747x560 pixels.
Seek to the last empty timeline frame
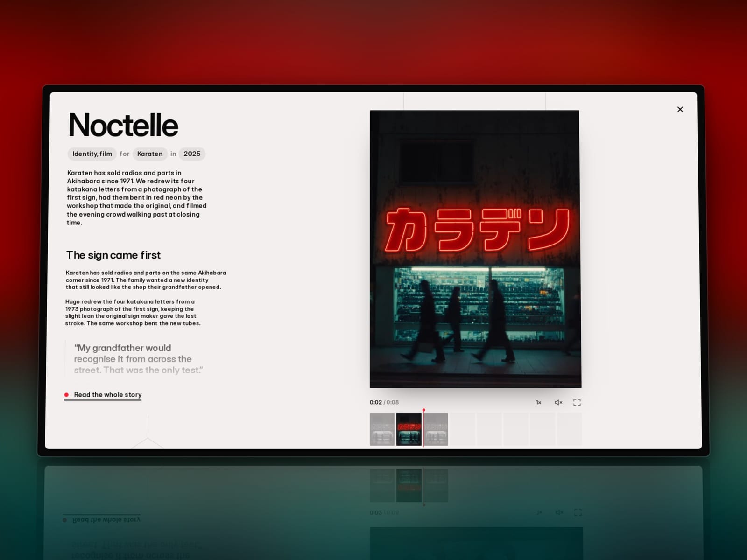coord(570,429)
